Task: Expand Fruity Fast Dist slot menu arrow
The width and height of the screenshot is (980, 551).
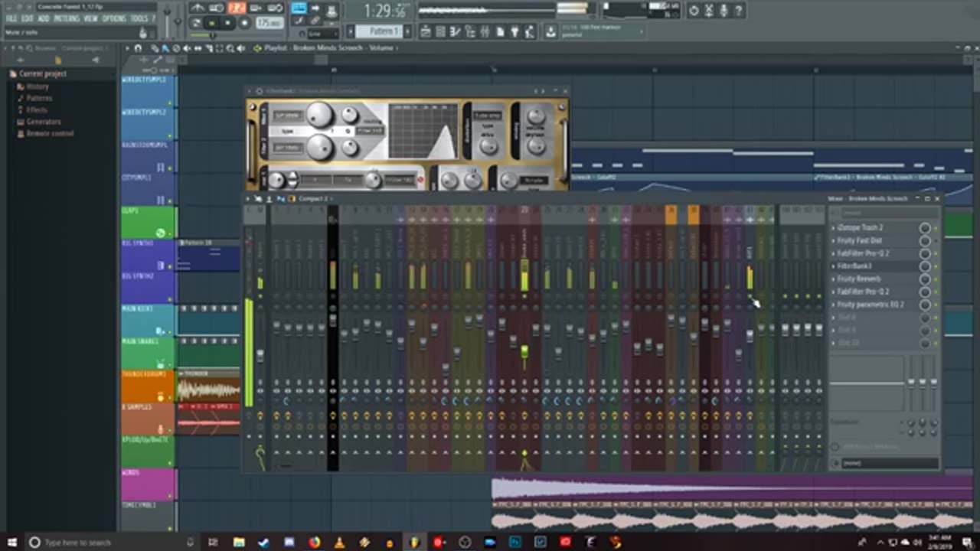Action: click(x=834, y=240)
